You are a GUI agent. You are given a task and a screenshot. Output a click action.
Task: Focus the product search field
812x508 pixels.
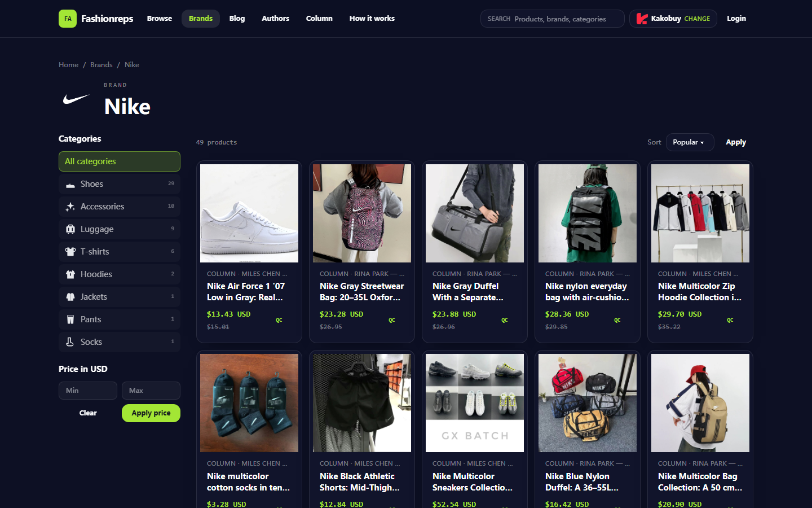[553, 19]
